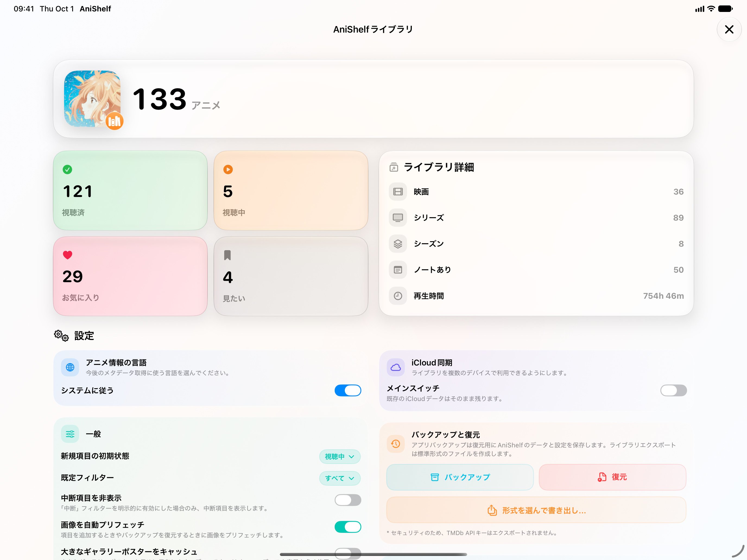This screenshot has height=560, width=747.
Task: Enable the iCloud メインスイッチ toggle
Action: tap(673, 390)
